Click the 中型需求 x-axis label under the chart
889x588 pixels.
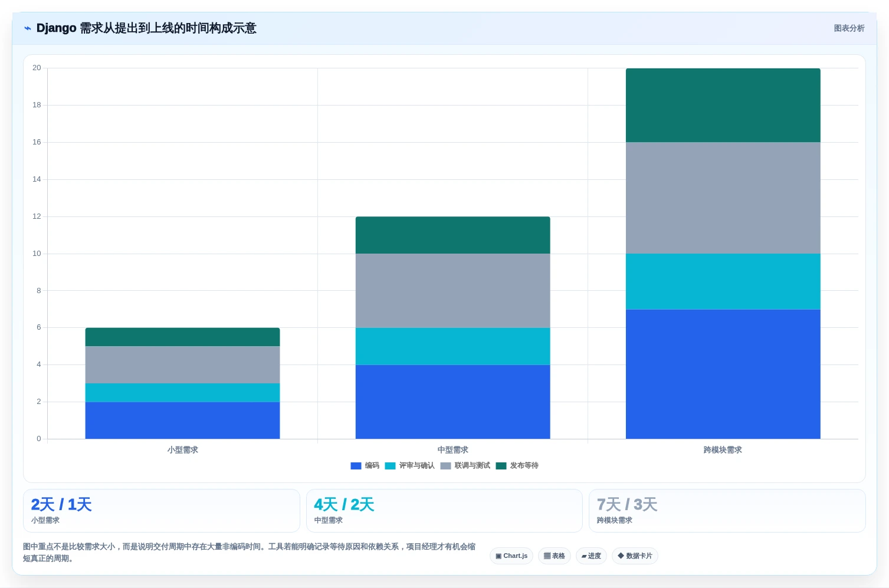pyautogui.click(x=452, y=450)
